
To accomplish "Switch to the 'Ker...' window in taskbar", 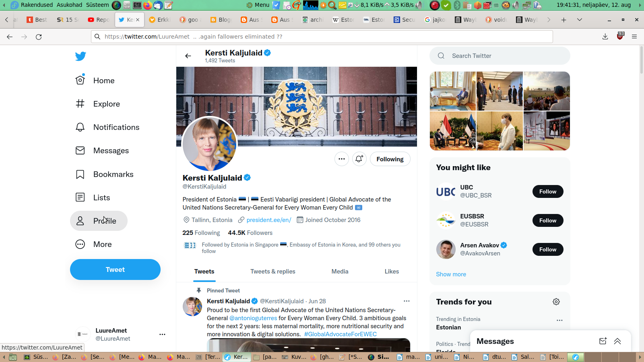I will pyautogui.click(x=237, y=357).
